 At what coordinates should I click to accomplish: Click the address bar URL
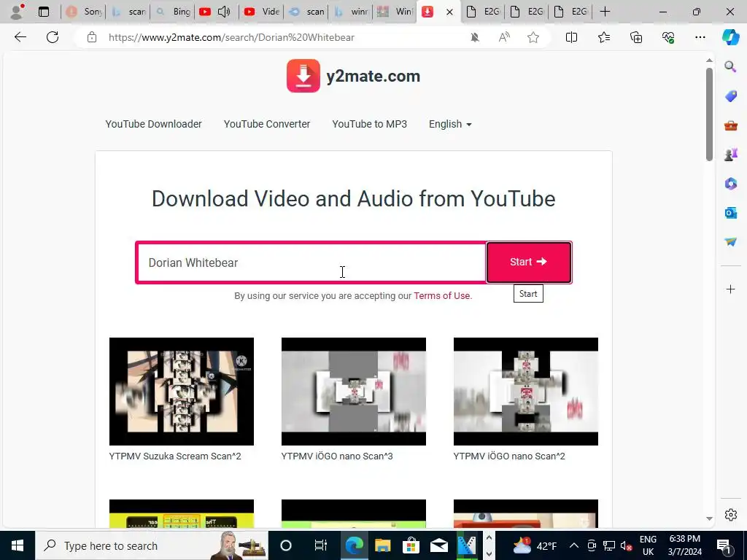tap(231, 37)
